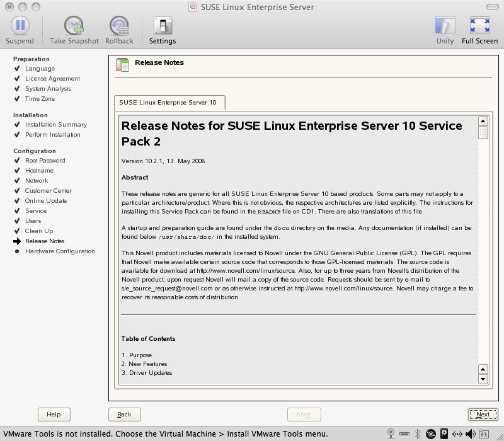Click the Service step
Image resolution: width=504 pixels, height=441 pixels.
click(x=36, y=211)
